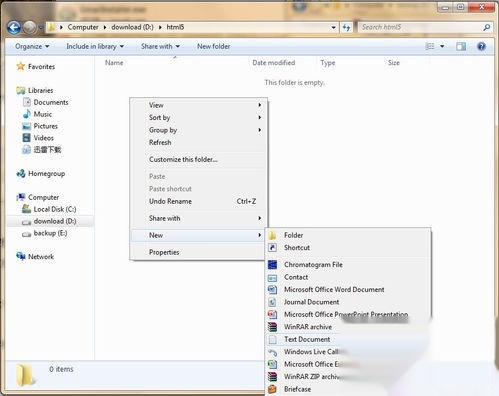Create a new Contact
The width and height of the screenshot is (499, 396).
pos(348,277)
